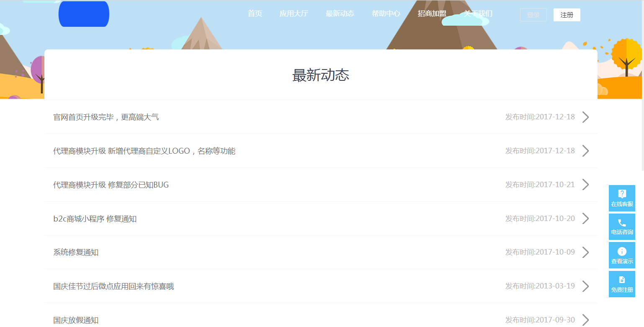
Task: Click the question mark inside 在线客服
Action: (622, 193)
